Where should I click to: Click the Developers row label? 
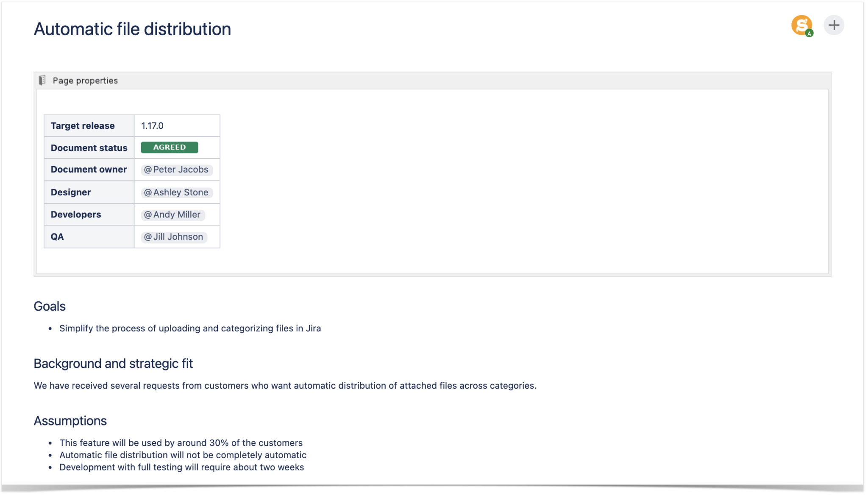click(x=76, y=214)
